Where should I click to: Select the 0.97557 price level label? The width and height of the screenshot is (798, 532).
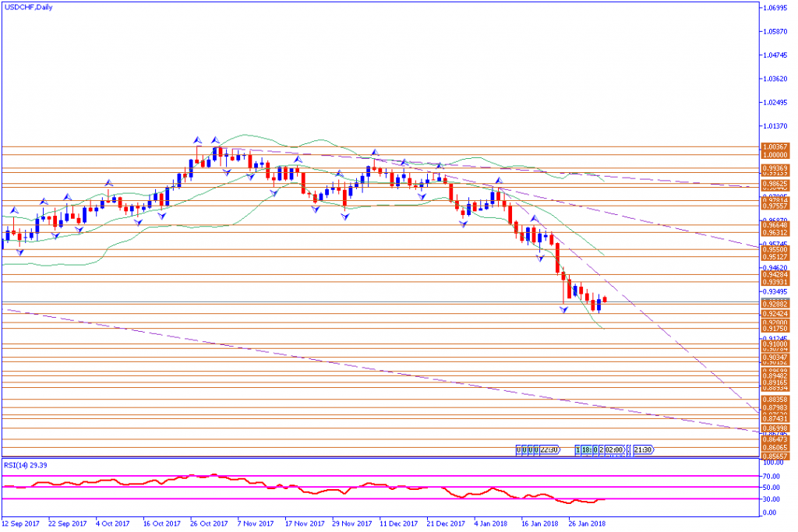(775, 206)
